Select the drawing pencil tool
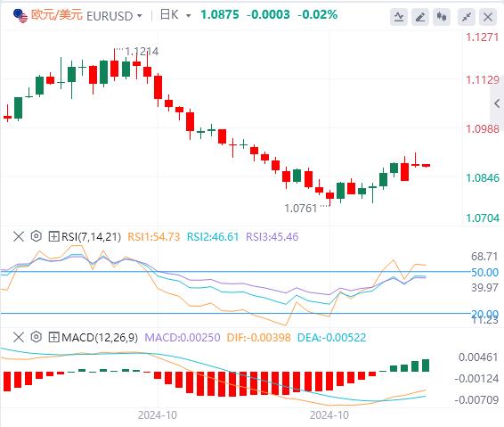This screenshot has height=427, width=504. pyautogui.click(x=420, y=16)
